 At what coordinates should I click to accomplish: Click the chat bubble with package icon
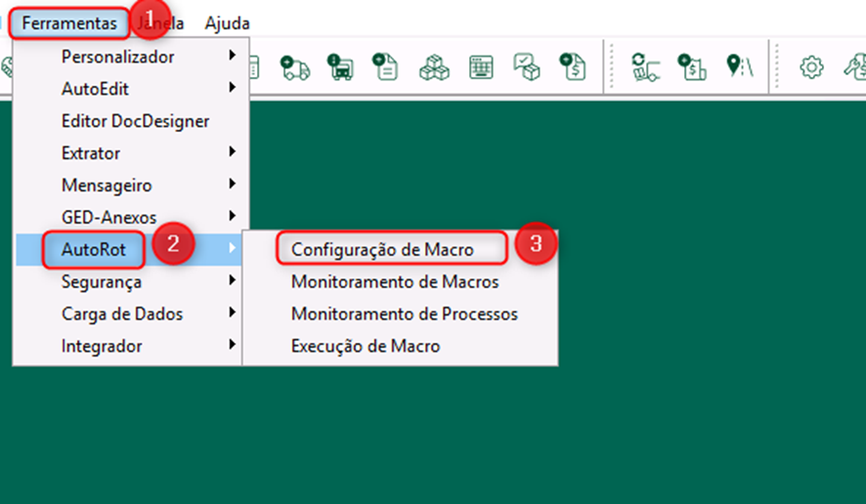tap(526, 66)
